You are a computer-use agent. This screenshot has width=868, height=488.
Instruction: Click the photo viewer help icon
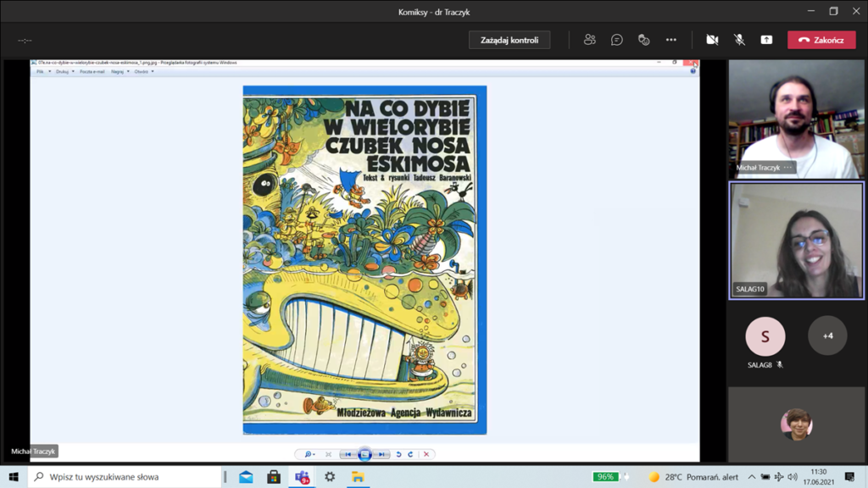click(693, 71)
